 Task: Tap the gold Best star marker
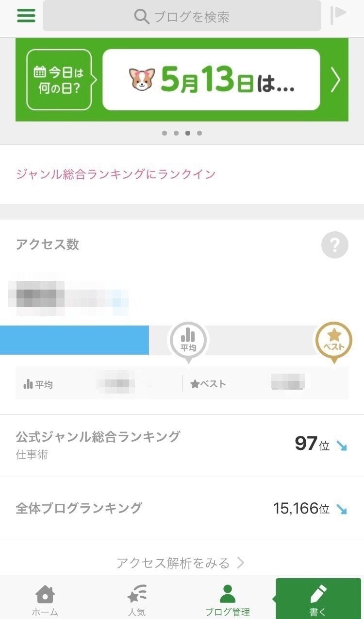click(x=333, y=340)
